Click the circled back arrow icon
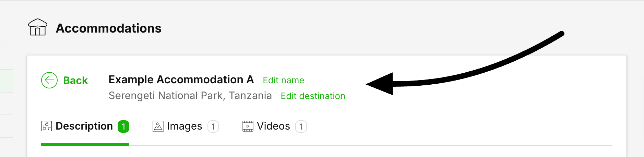644x157 pixels. [x=49, y=80]
